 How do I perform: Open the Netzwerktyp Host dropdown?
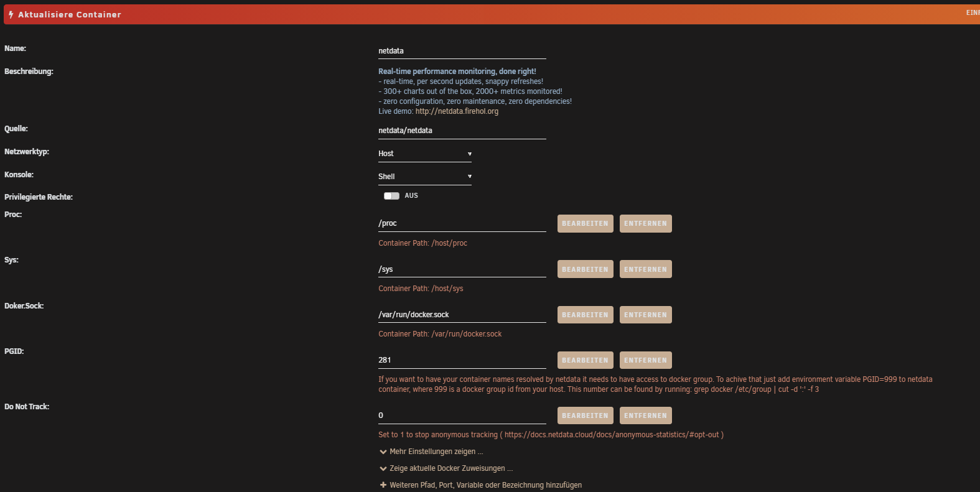425,154
